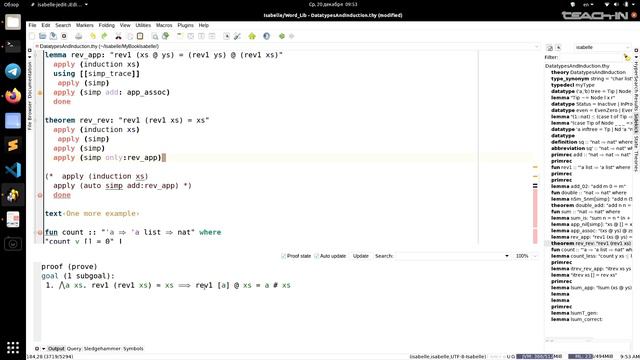Select the Output tab
The height and width of the screenshot is (360, 640).
click(56, 349)
